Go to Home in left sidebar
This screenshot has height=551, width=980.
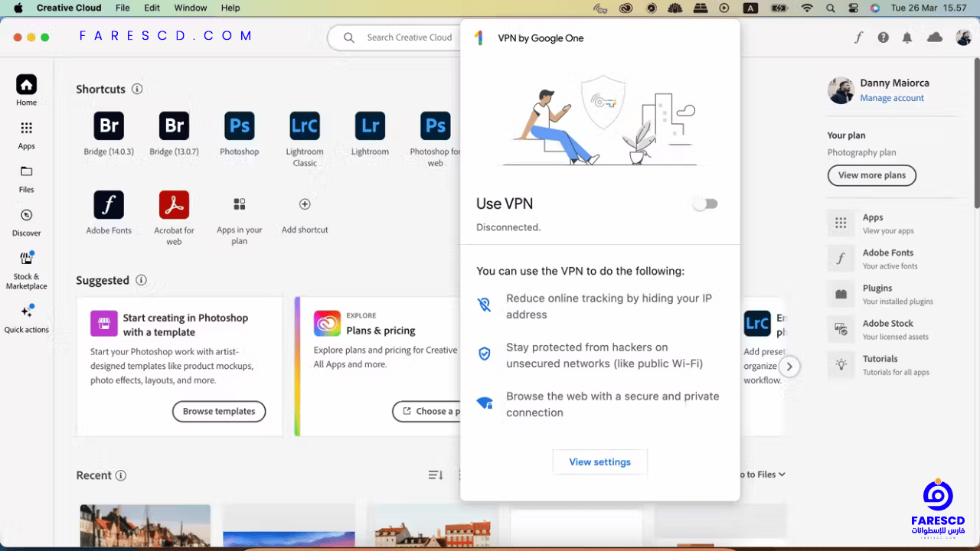point(27,90)
